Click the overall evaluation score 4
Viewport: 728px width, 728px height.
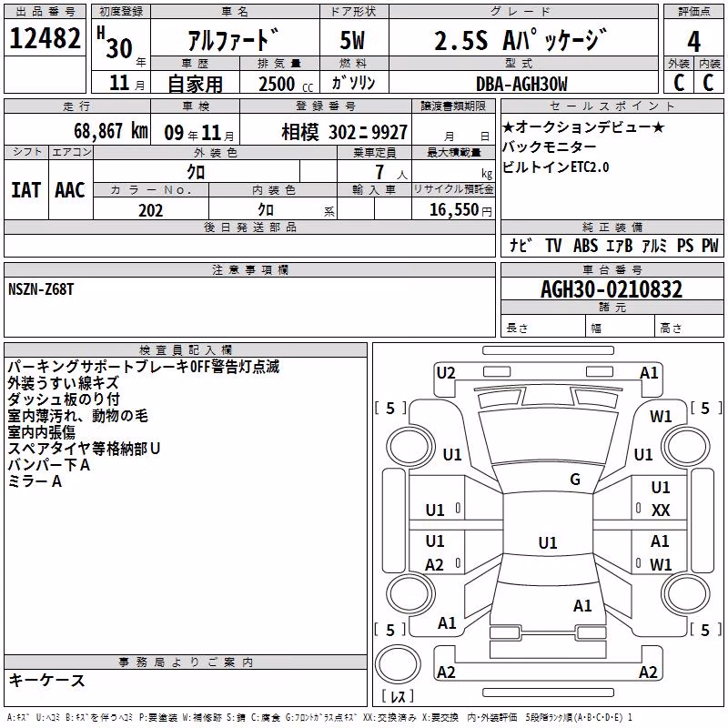click(693, 42)
